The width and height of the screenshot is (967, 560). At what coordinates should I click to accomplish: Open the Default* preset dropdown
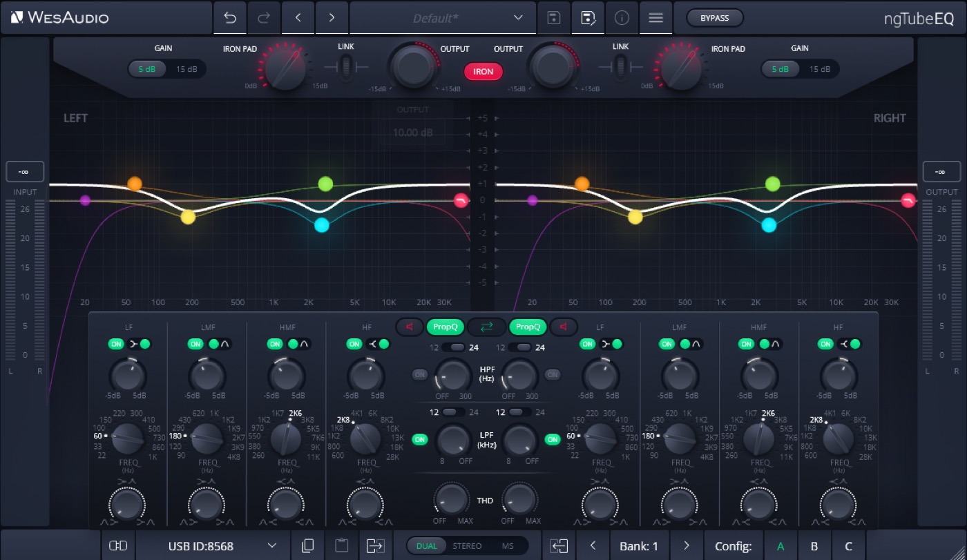442,18
